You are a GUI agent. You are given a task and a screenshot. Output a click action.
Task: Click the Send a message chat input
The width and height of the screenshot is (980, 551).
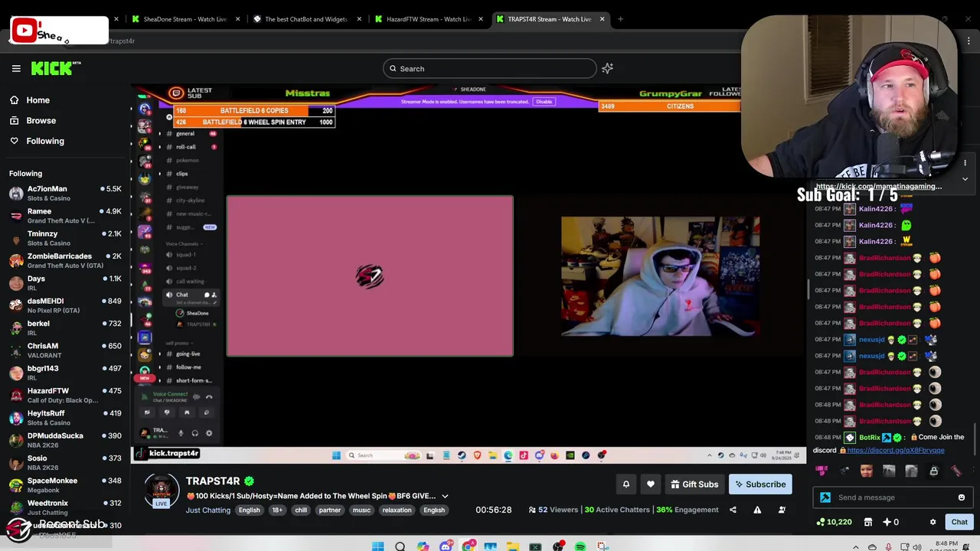point(892,497)
